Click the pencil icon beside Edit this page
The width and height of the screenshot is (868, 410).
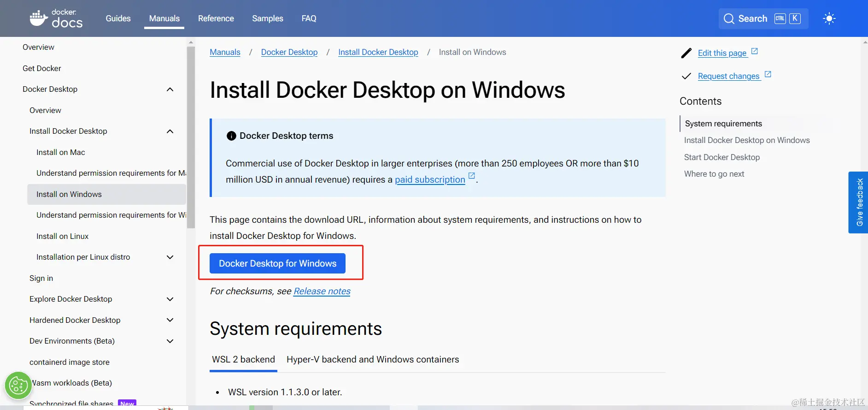[686, 53]
